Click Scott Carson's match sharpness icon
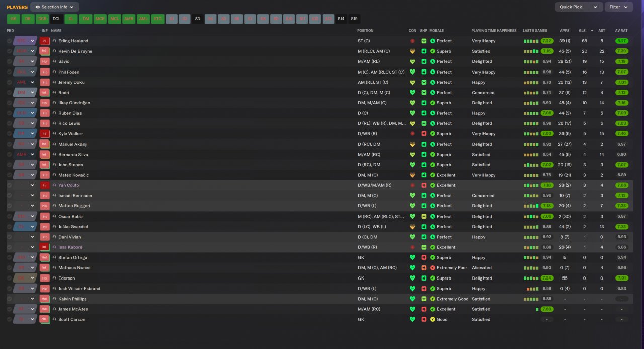 424,319
